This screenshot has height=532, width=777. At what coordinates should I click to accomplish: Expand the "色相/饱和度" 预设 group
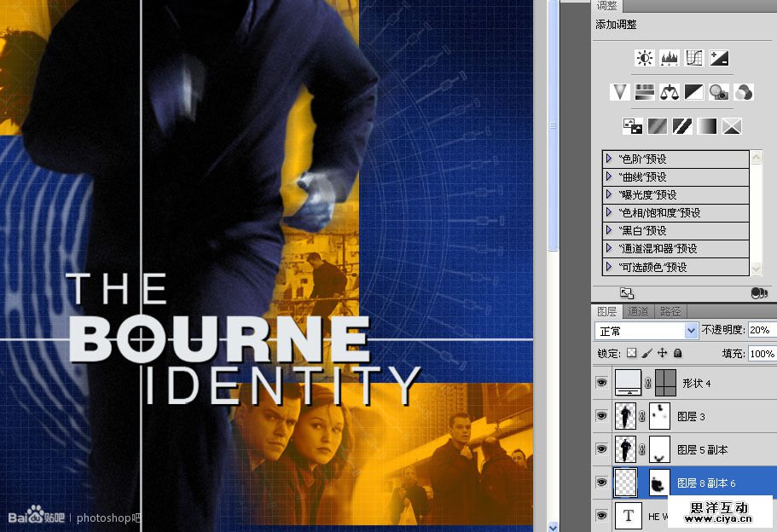point(609,212)
